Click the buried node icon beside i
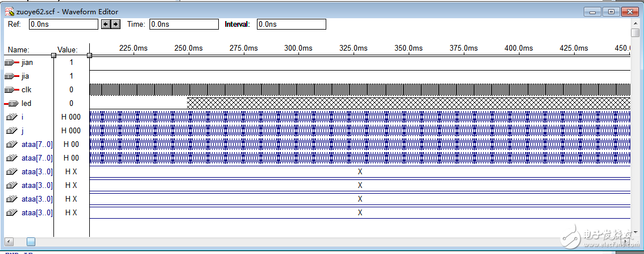The width and height of the screenshot is (644, 254). [x=12, y=117]
